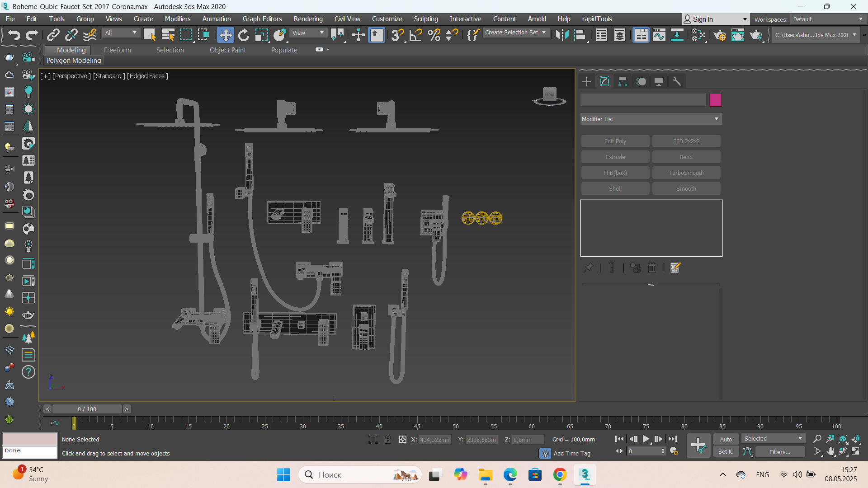Toggle Set Key mode button

726,451
